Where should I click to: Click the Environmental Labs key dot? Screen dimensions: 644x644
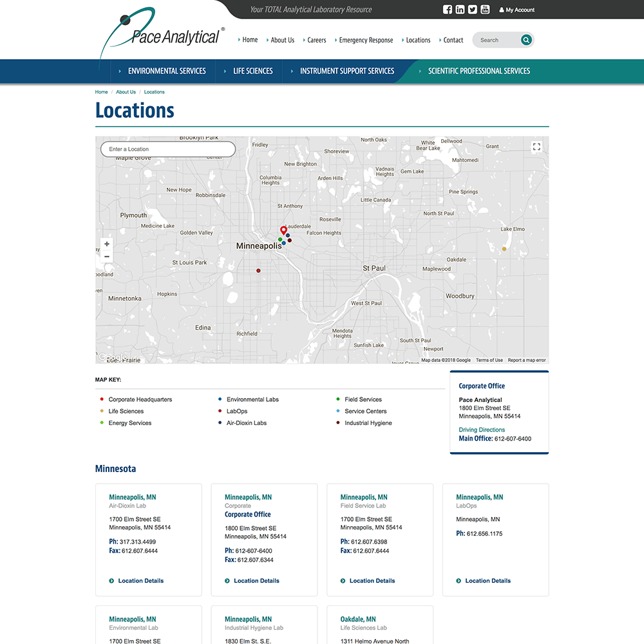[220, 399]
